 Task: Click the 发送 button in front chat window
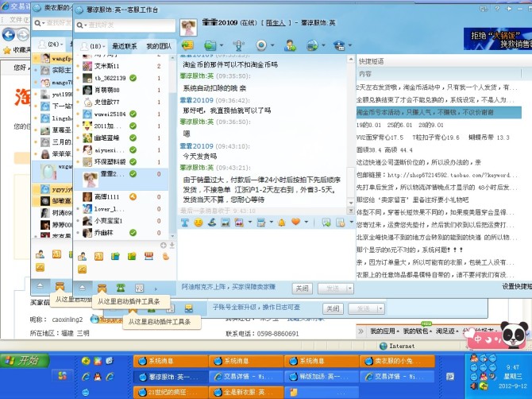click(x=333, y=289)
